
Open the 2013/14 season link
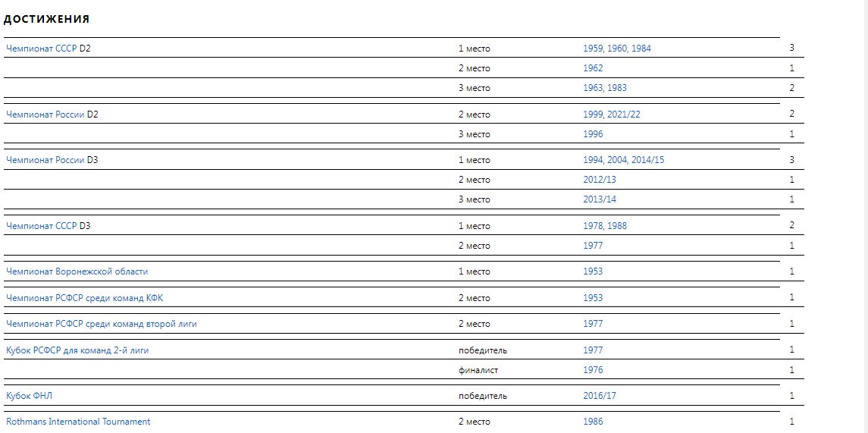599,199
